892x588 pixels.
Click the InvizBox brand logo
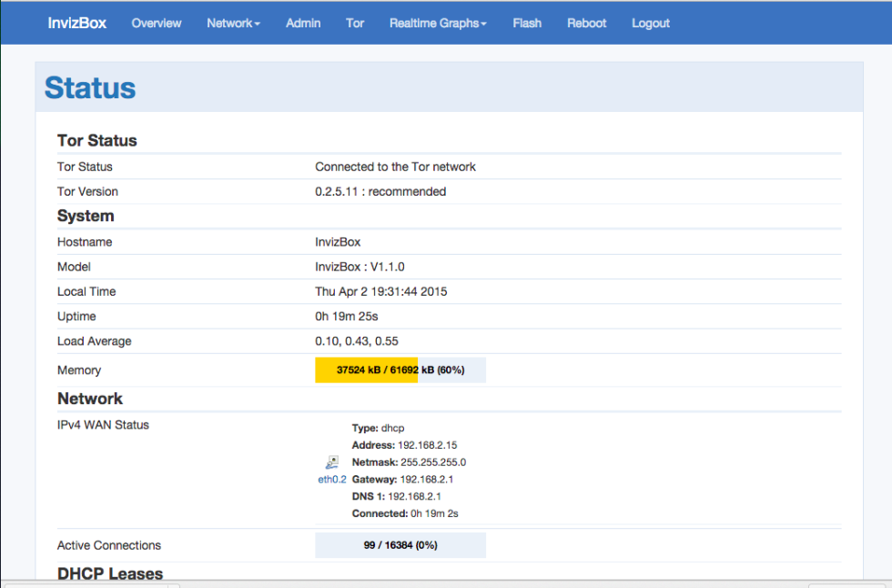pos(77,23)
